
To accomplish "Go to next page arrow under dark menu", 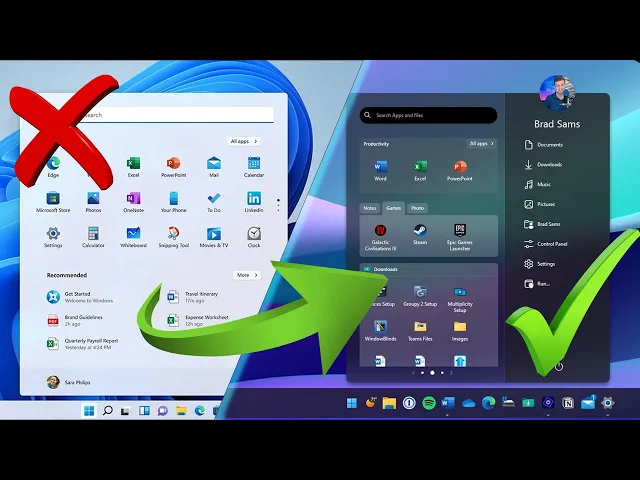I will pyautogui.click(x=451, y=373).
